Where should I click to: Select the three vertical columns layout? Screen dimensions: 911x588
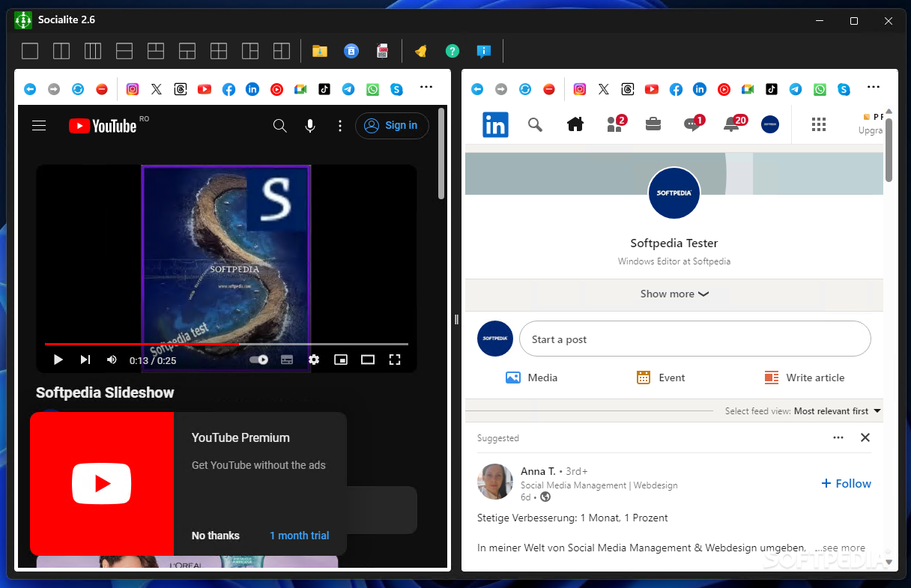[x=93, y=51]
